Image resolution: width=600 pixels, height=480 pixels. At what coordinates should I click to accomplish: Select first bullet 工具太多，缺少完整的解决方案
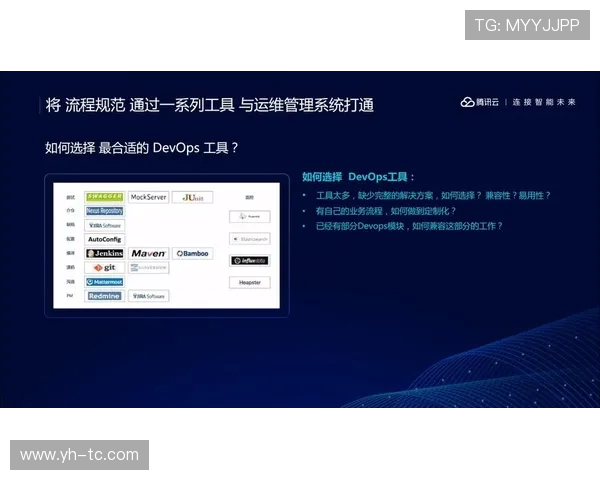[433, 196]
